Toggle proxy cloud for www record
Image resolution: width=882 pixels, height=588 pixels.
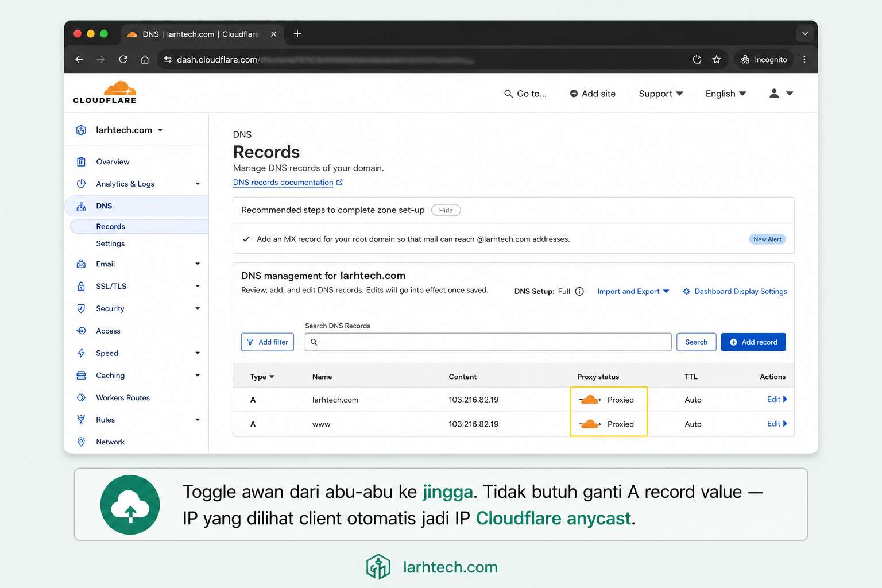pos(590,424)
